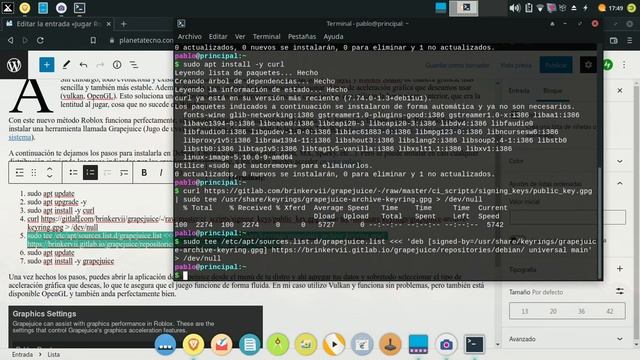Click the block move up/down arrows
640x360 pixels.
(49, 173)
